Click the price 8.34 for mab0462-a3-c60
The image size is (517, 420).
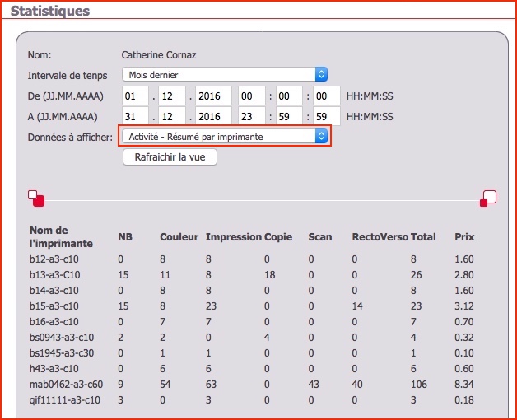464,385
